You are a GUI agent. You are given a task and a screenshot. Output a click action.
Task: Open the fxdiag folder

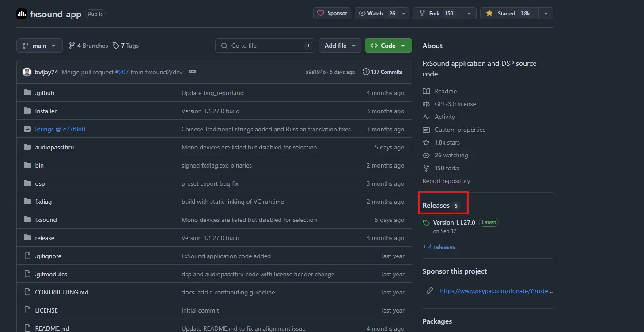[x=43, y=202]
